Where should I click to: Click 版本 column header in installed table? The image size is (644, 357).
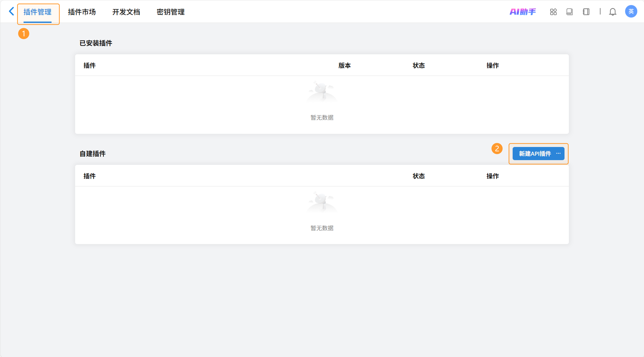tap(345, 65)
